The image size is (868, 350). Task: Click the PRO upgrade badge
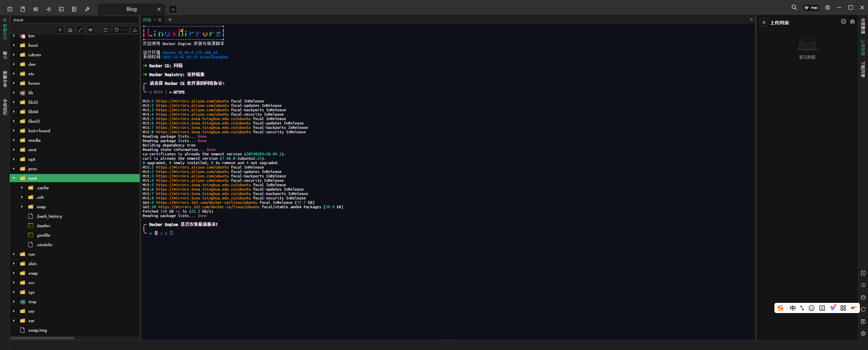(x=811, y=7)
